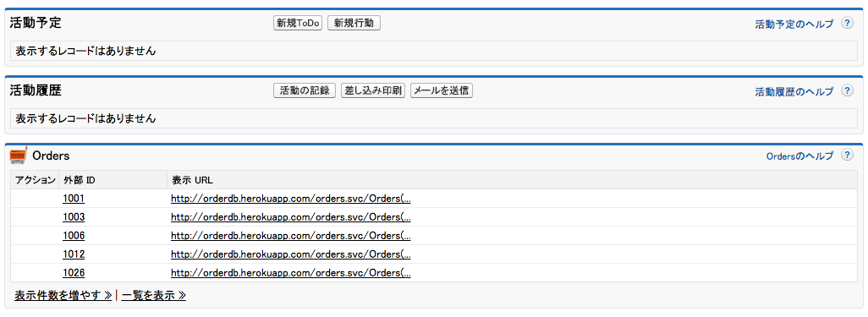Click the メールを送信 button
Image resolution: width=868 pixels, height=317 pixels.
442,90
